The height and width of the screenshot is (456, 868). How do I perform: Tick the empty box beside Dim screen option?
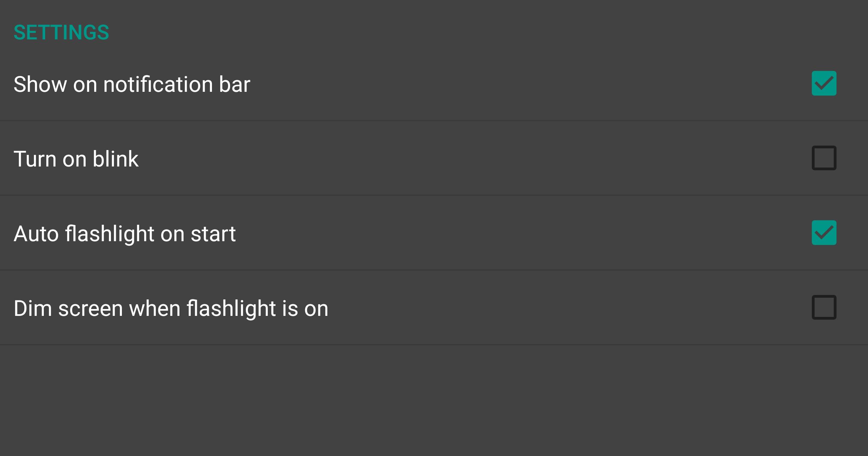click(x=824, y=307)
